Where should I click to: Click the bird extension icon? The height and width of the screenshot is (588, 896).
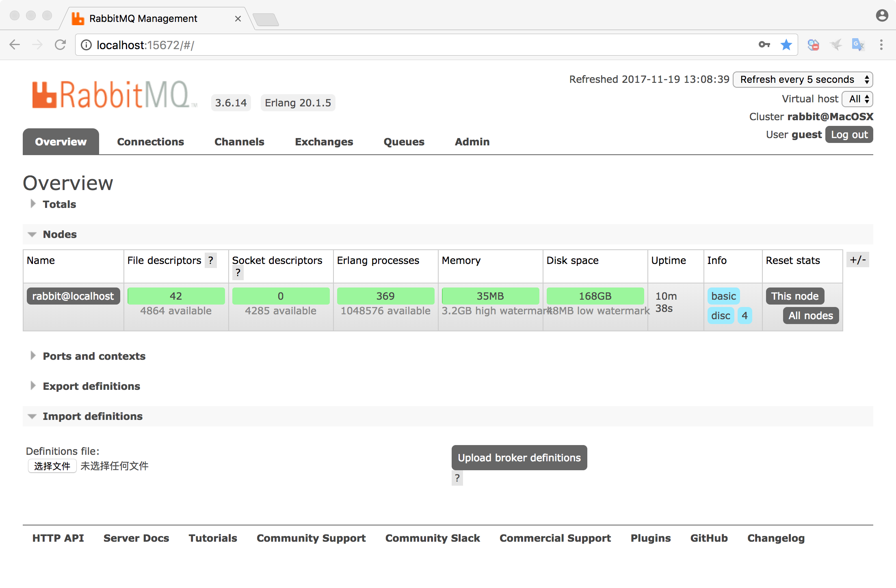point(836,45)
